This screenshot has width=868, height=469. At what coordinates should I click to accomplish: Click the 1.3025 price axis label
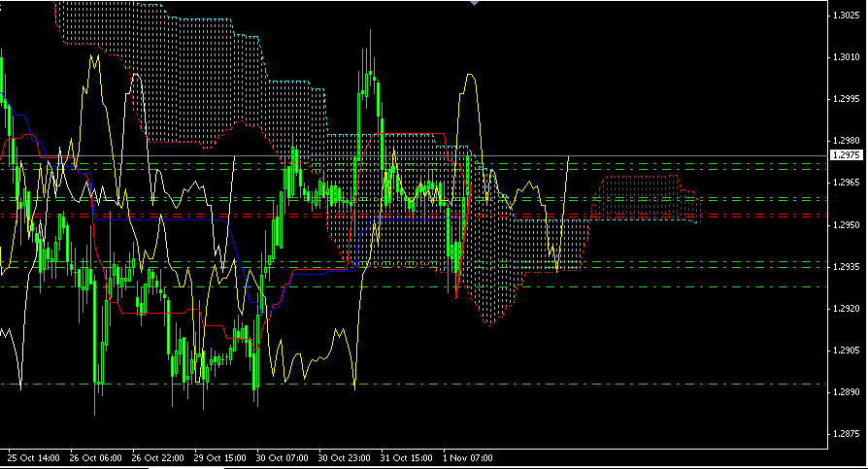point(847,16)
